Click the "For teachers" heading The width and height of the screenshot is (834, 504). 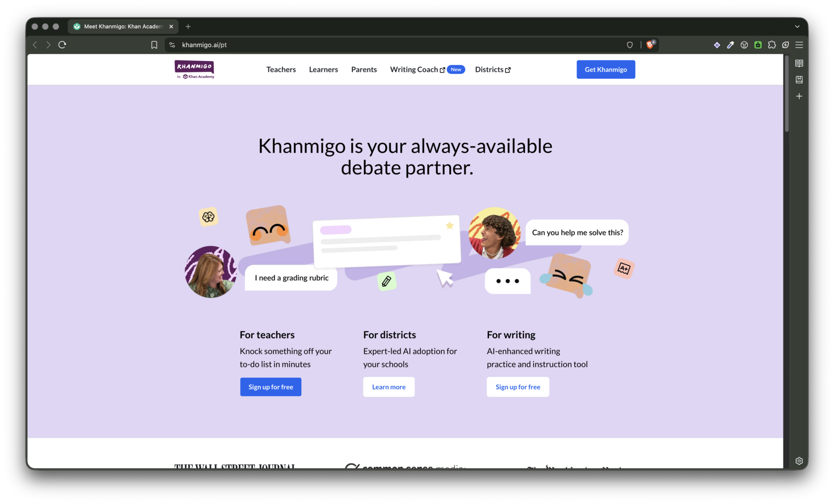[x=267, y=335]
